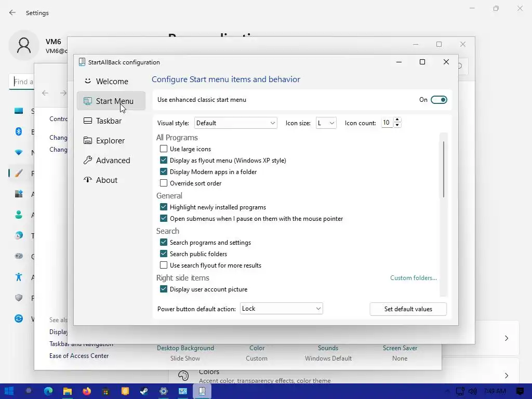Open Windows Update icon in Settings sidebar

pyautogui.click(x=19, y=318)
